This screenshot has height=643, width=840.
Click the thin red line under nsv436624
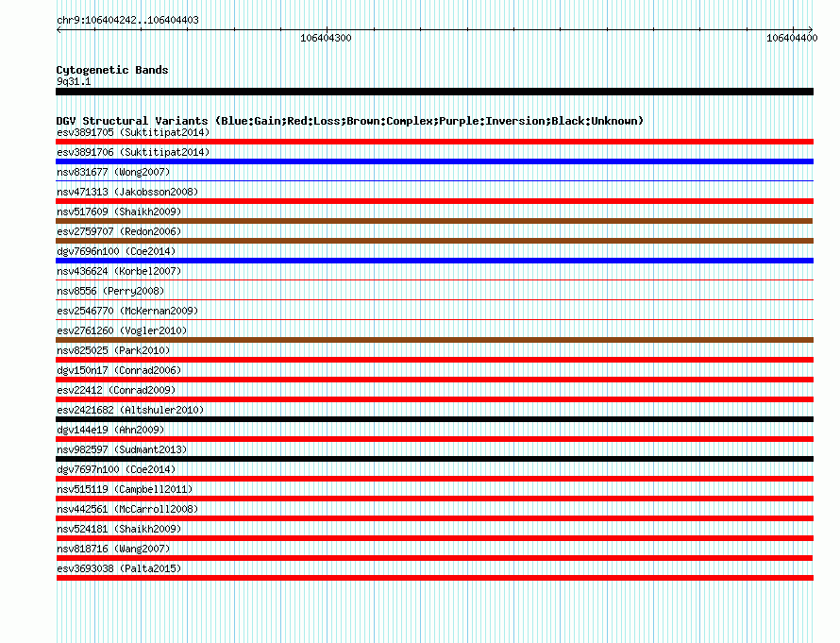pyautogui.click(x=434, y=280)
